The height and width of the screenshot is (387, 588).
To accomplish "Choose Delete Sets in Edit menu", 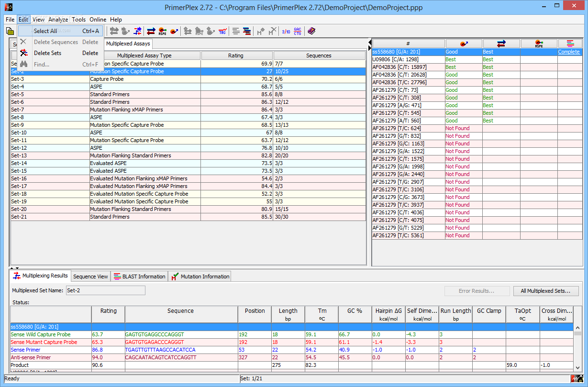I will [x=60, y=53].
